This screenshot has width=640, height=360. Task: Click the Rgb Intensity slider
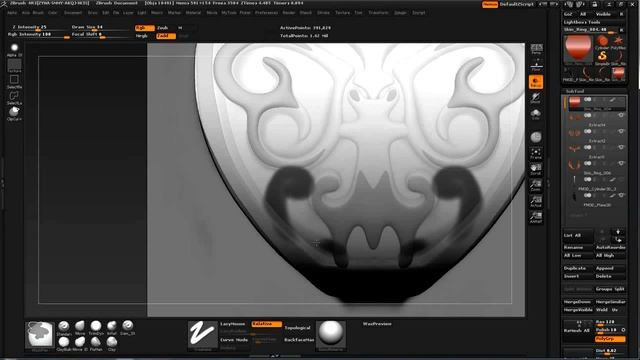pos(39,36)
